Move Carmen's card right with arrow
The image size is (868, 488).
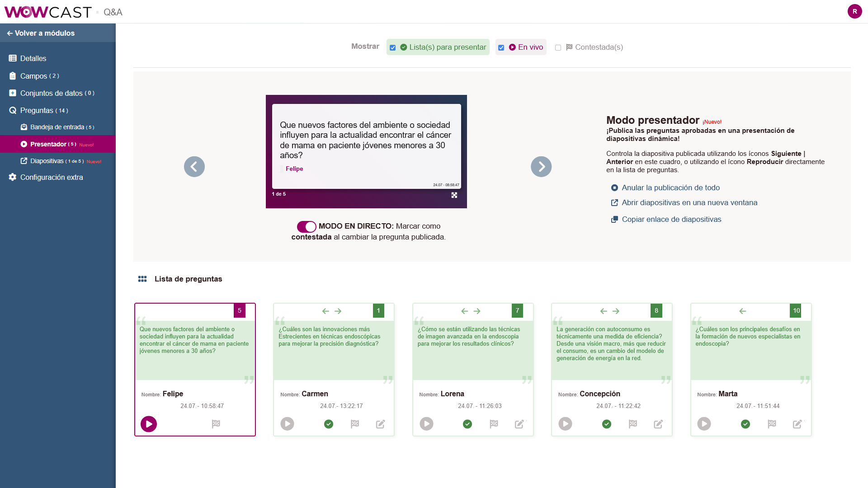click(x=338, y=311)
